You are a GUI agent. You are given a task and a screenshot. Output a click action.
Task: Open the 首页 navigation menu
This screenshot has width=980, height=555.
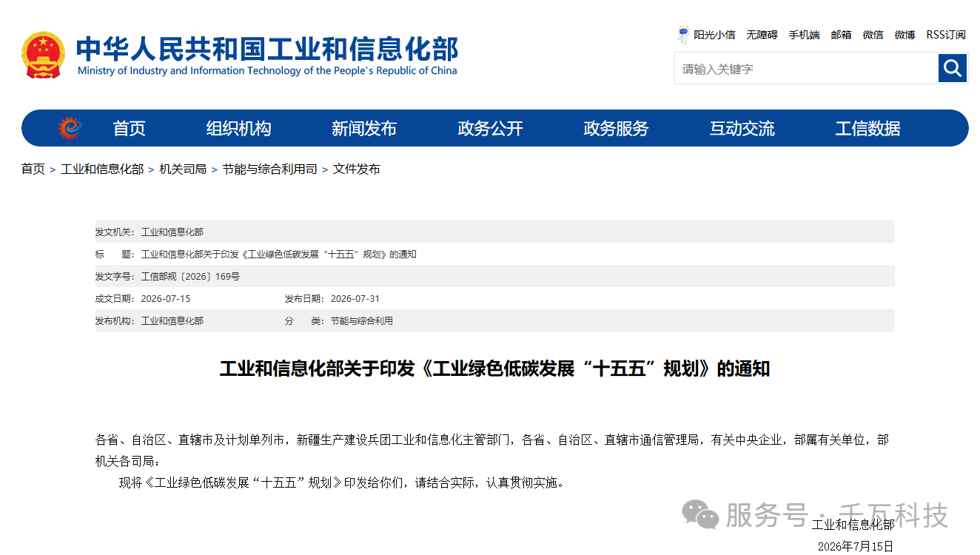point(130,129)
